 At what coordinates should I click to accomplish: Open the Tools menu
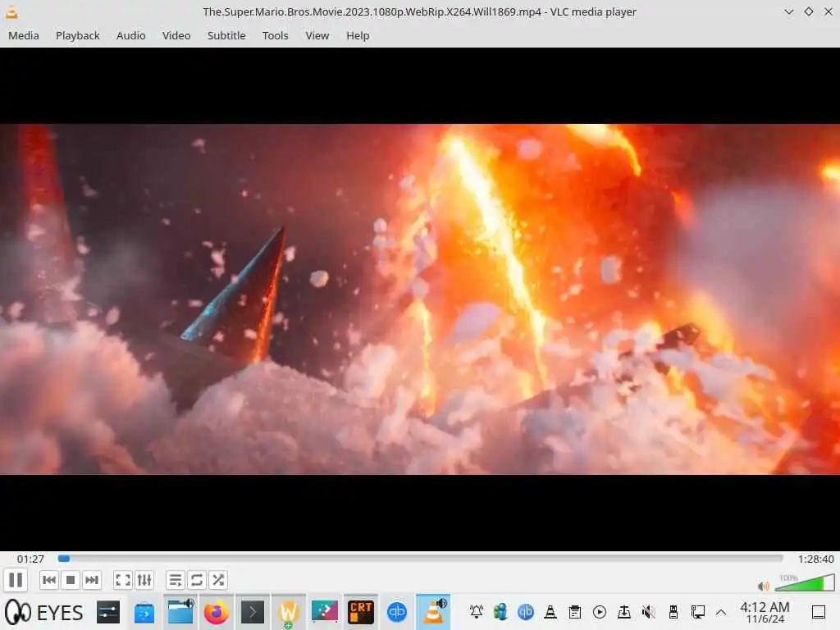click(276, 35)
